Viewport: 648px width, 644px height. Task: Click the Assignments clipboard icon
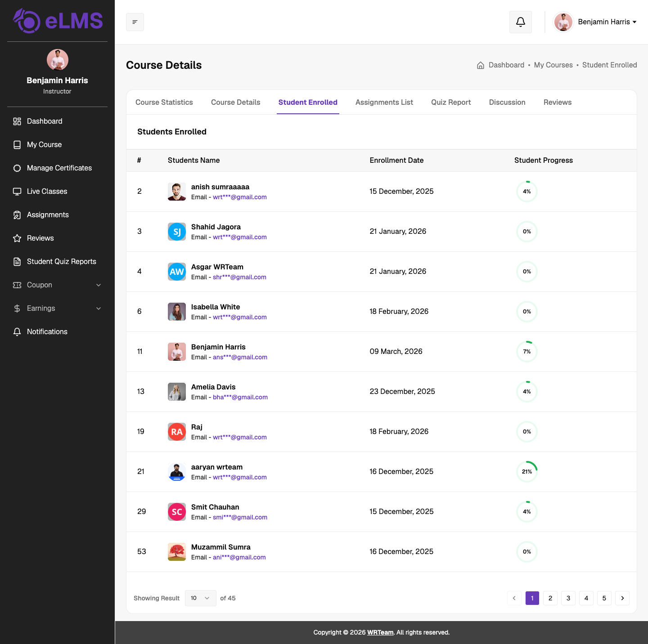click(17, 215)
